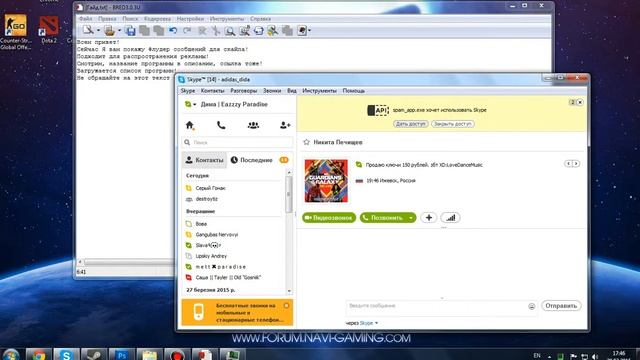
Task: Click the add contact icon in Skype
Action: 285,125
